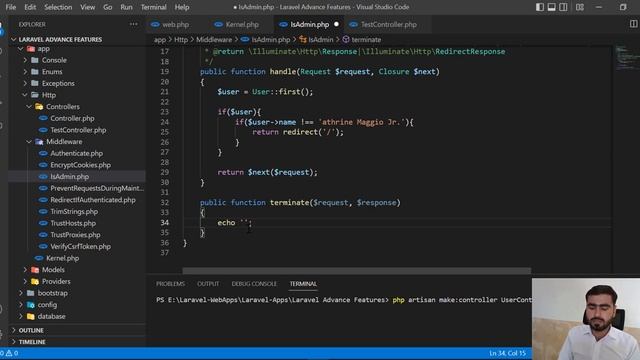
Task: Open RedirectIfAuthenticated.php file
Action: coord(93,200)
